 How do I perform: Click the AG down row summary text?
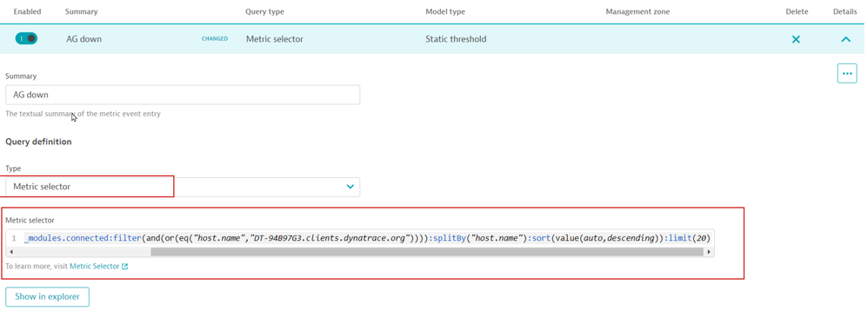(x=83, y=39)
